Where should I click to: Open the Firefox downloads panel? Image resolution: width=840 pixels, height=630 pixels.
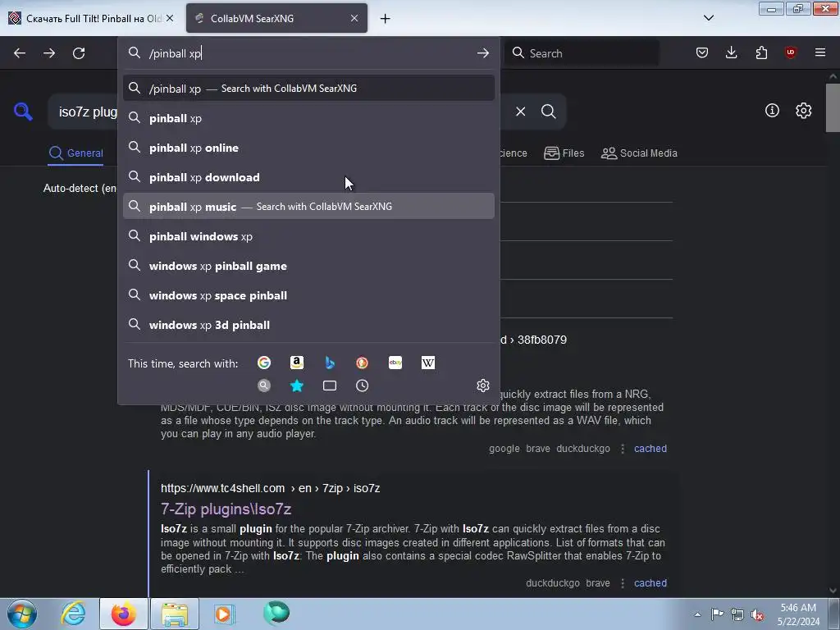(x=731, y=52)
